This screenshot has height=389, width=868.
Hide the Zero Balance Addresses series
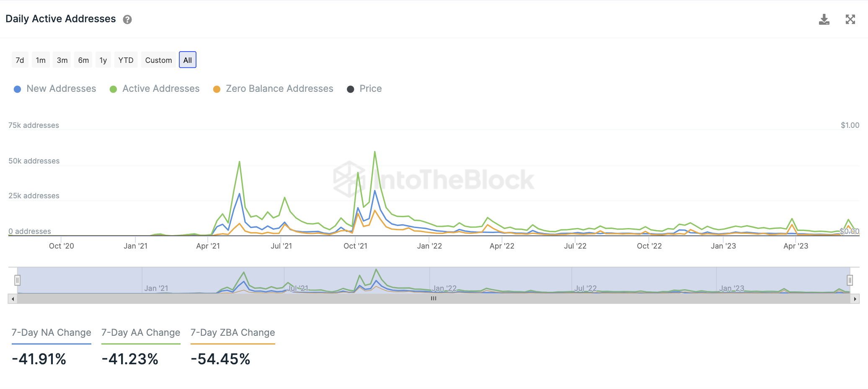pos(273,89)
